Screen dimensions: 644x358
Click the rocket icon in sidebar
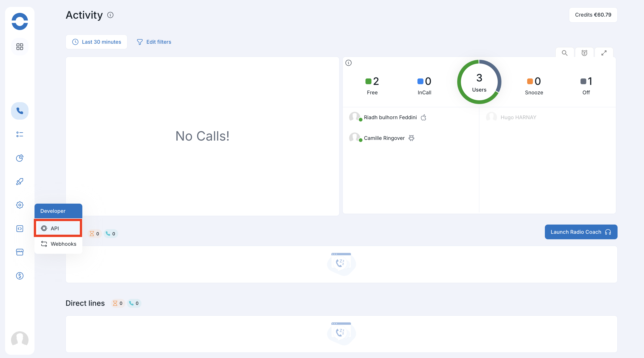point(20,182)
